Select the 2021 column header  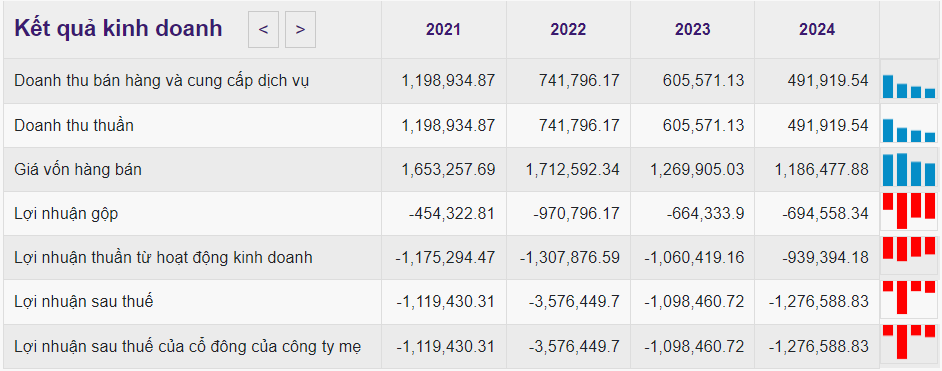[x=443, y=29]
